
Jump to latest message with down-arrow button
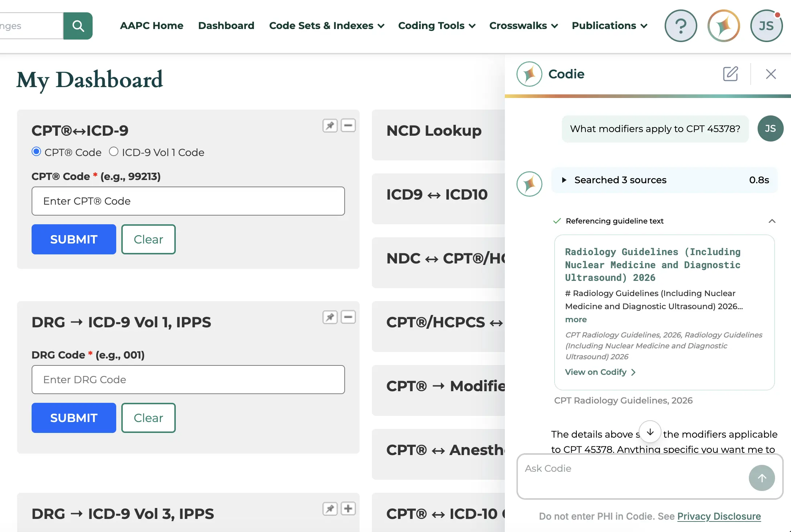pos(650,431)
